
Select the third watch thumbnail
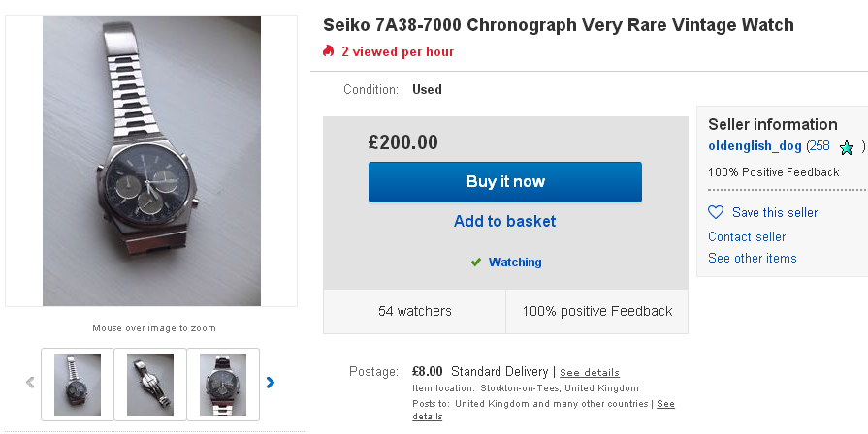pyautogui.click(x=223, y=384)
